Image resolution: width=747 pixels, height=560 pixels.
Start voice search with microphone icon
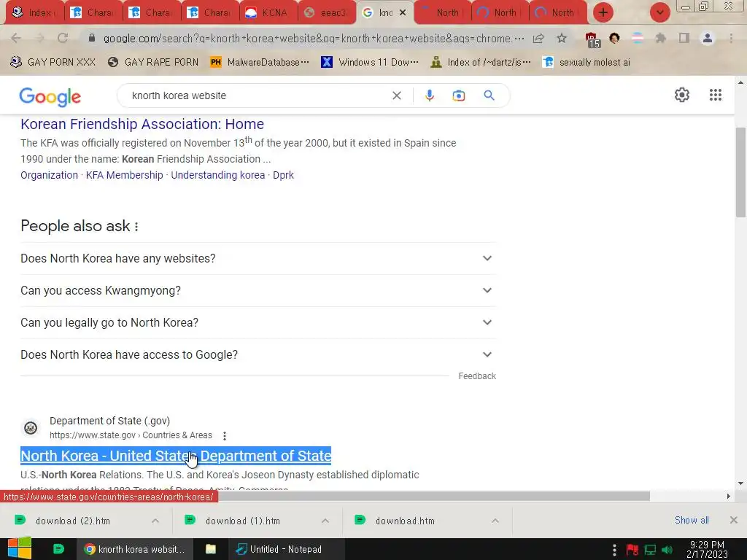tap(429, 96)
